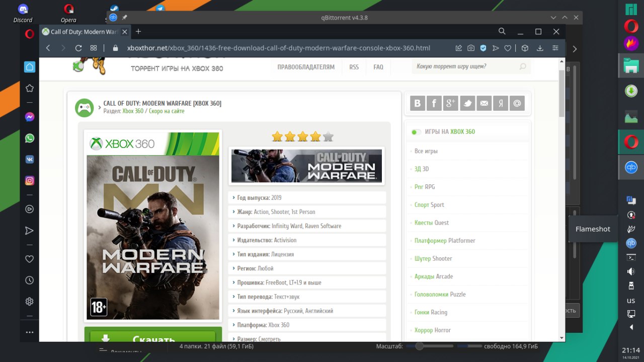The height and width of the screenshot is (362, 644).
Task: Open speed dial tiles view
Action: click(x=94, y=48)
